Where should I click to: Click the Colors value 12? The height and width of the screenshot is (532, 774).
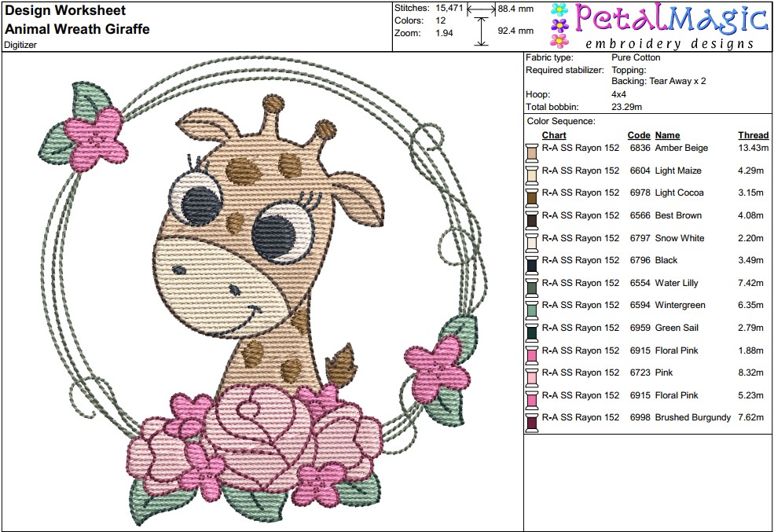tap(440, 20)
